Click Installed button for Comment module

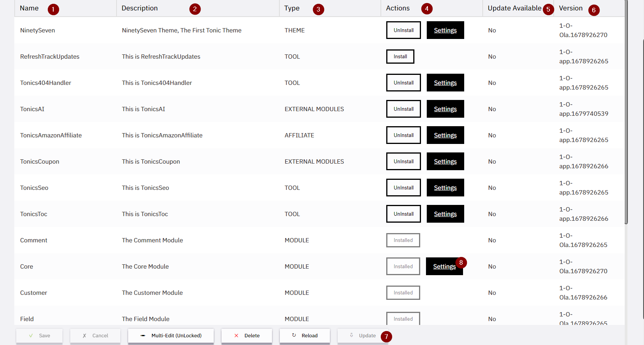(403, 240)
